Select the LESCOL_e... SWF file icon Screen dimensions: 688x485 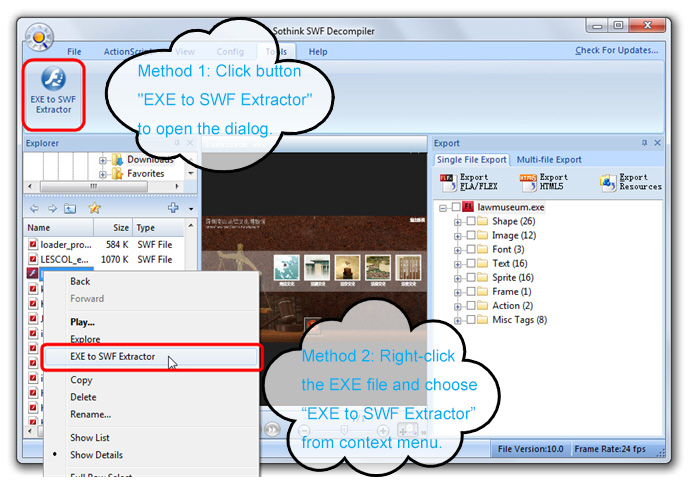pyautogui.click(x=33, y=259)
